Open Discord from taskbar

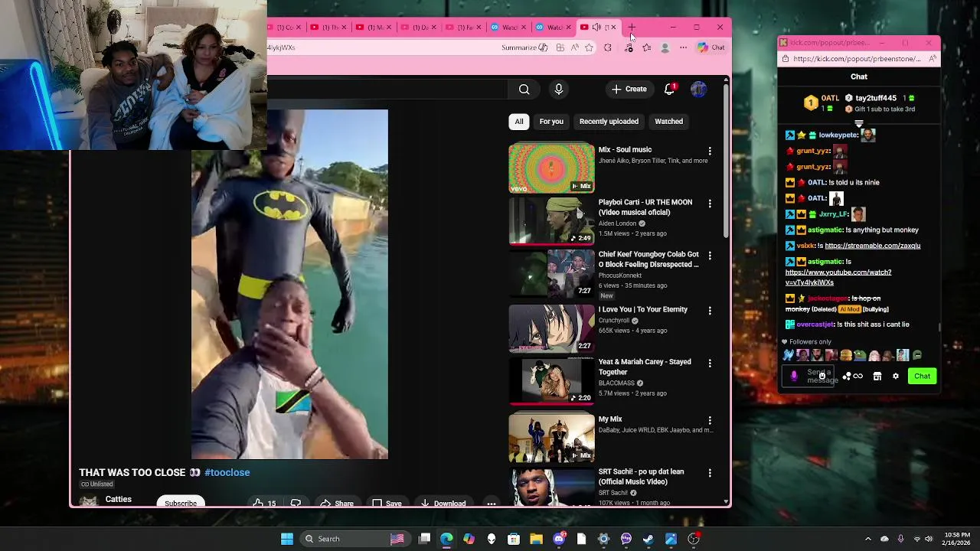[559, 539]
